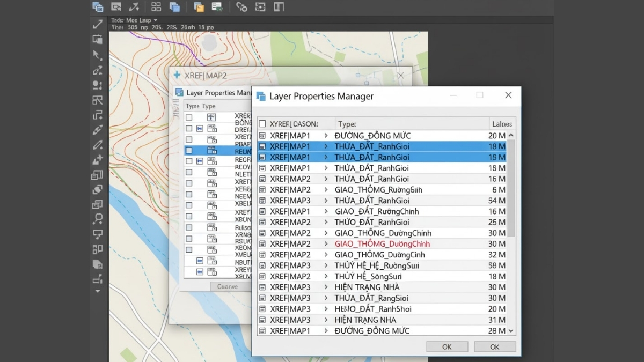Select the diagonal double-arrow tool in left toolbar
Screen dimensions: 644x362
click(x=98, y=24)
